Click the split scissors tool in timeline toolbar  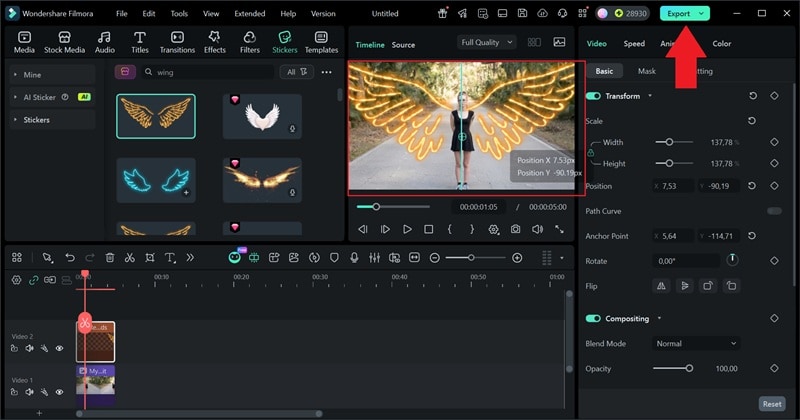click(x=130, y=258)
